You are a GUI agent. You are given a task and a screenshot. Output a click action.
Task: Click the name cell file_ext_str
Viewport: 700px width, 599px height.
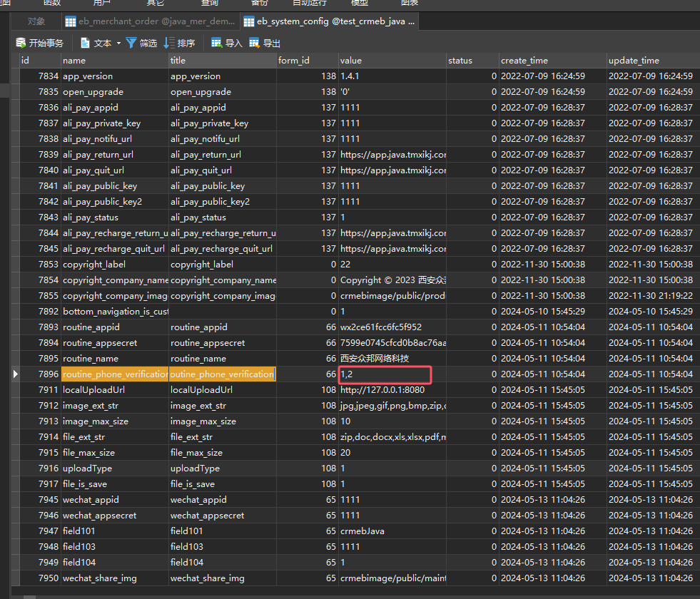coord(115,437)
